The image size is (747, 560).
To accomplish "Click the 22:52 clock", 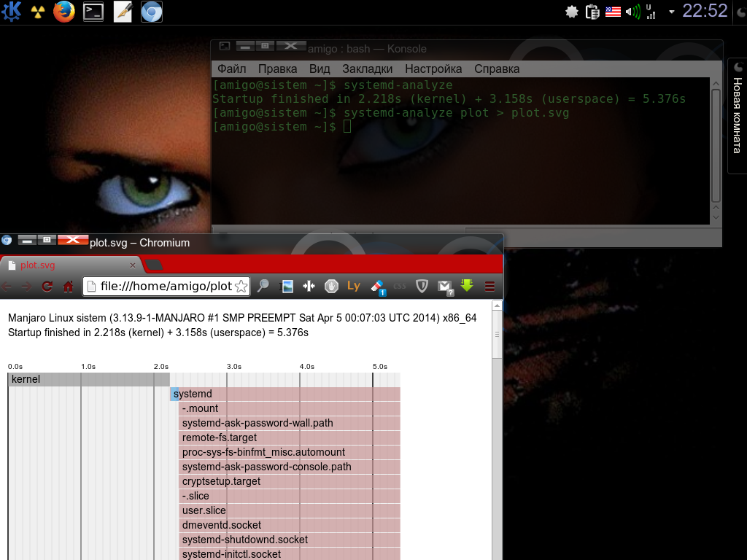I will (x=705, y=10).
